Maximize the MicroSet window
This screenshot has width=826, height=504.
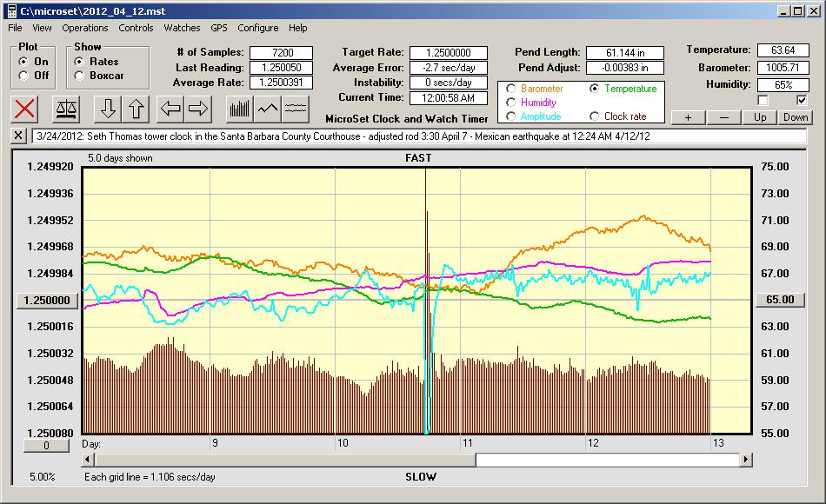pos(798,11)
